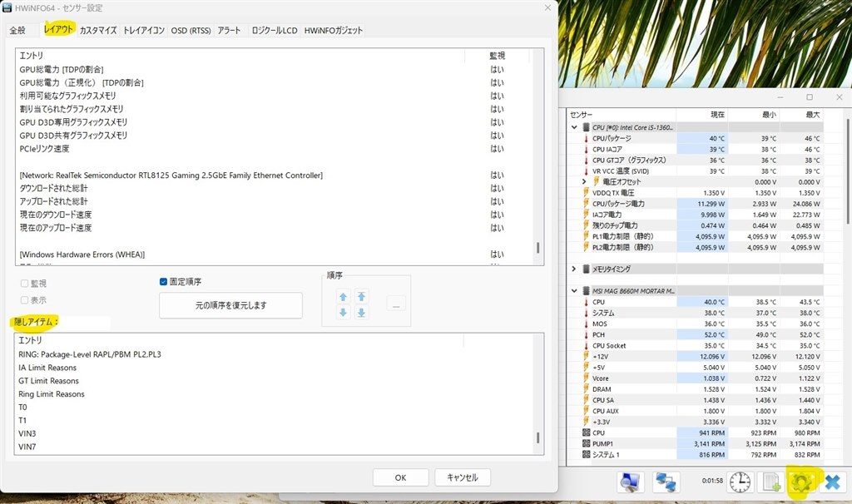The width and height of the screenshot is (852, 504).
Task: Uncheck the 固定順序 checkbox
Action: pyautogui.click(x=161, y=281)
